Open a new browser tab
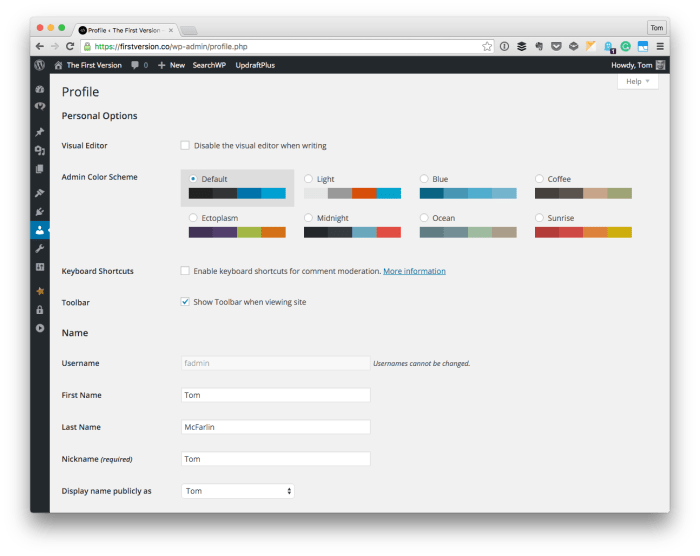This screenshot has width=700, height=556. 188,30
